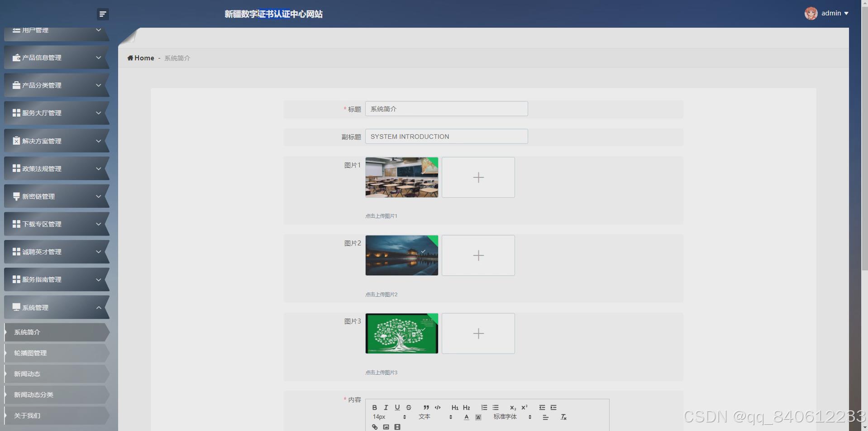This screenshot has width=868, height=431.
Task: Toggle bold formatting in content editor
Action: tap(375, 407)
